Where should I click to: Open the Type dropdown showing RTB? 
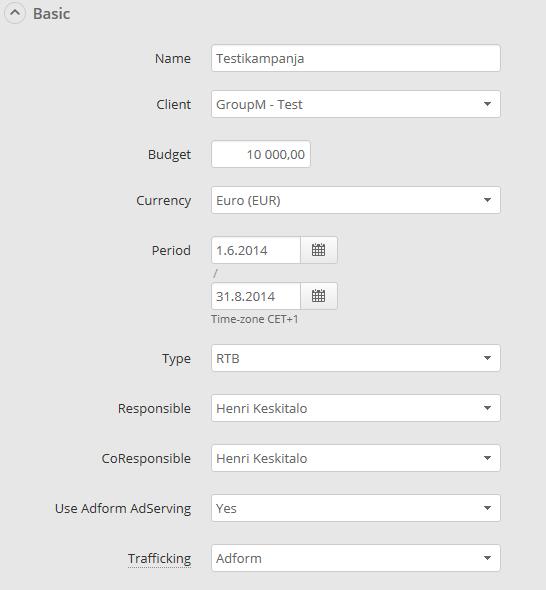[356, 358]
